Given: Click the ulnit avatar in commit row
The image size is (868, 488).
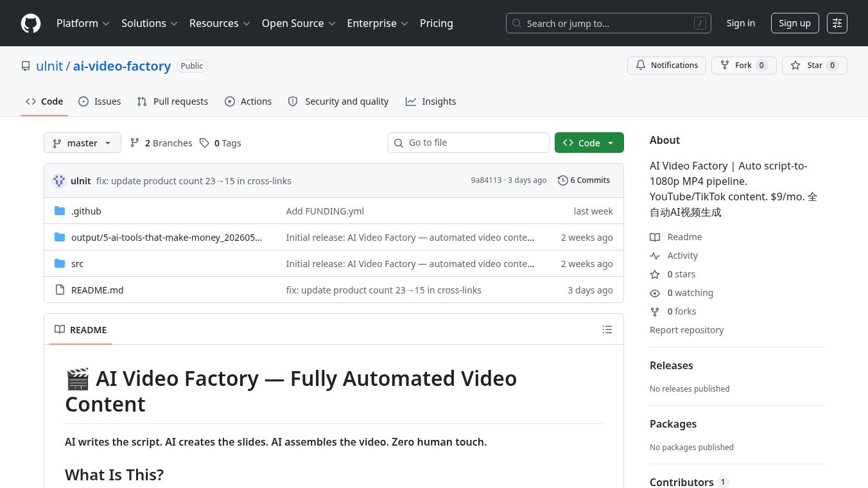Looking at the screenshot, I should (x=59, y=181).
